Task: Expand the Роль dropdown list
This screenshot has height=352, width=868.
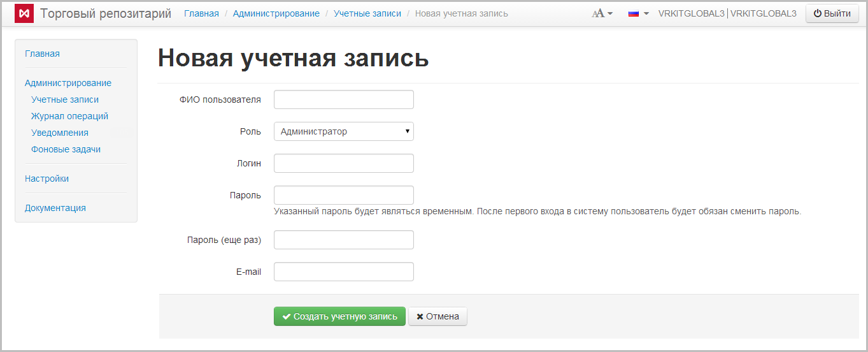Action: (343, 131)
